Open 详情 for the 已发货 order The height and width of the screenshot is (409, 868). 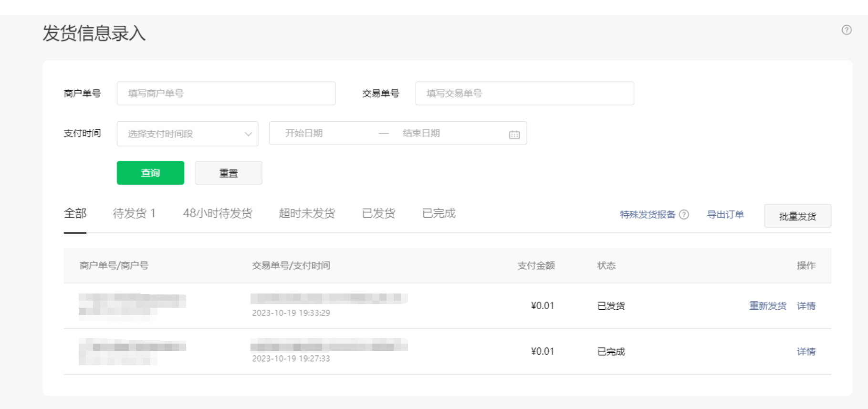(806, 306)
